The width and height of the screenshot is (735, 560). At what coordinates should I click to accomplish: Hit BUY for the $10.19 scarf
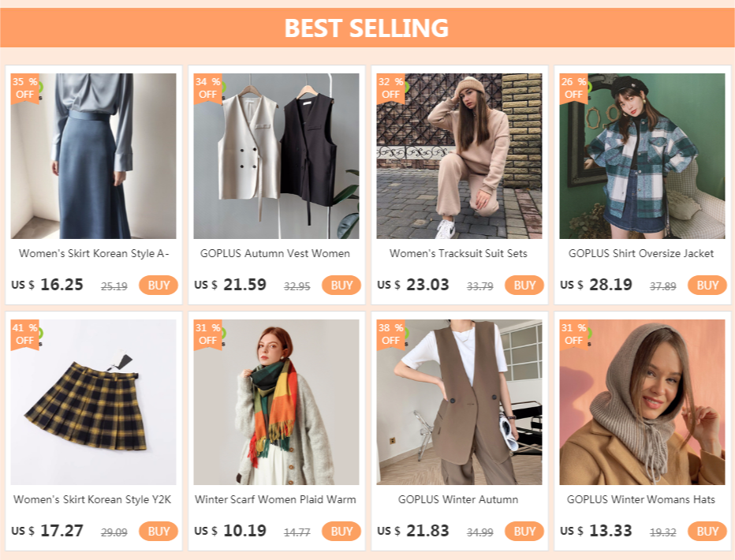click(341, 532)
